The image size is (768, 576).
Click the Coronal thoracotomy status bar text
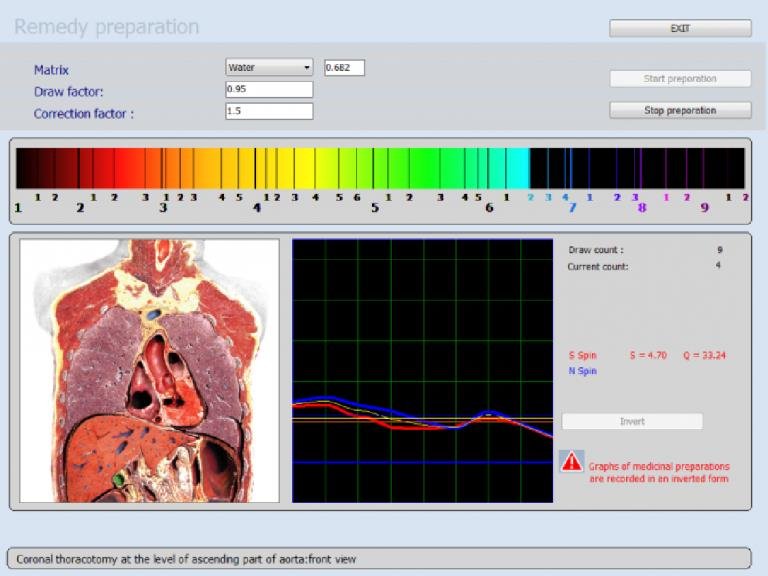pyautogui.click(x=185, y=559)
